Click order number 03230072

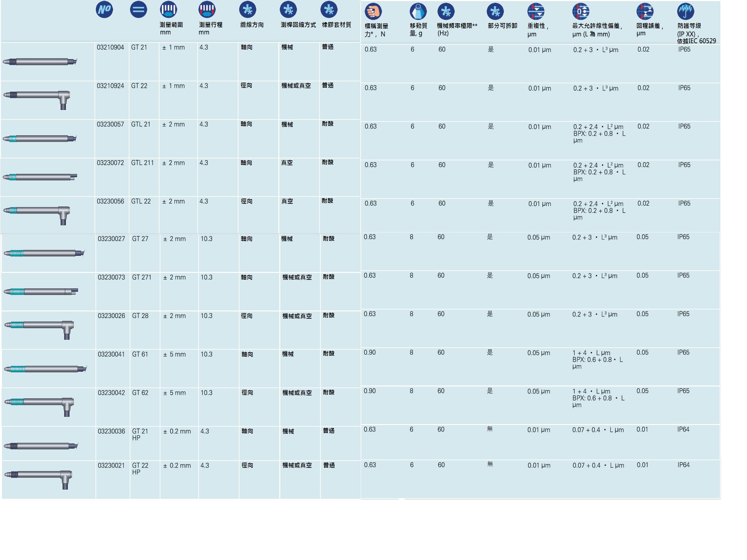pos(110,163)
